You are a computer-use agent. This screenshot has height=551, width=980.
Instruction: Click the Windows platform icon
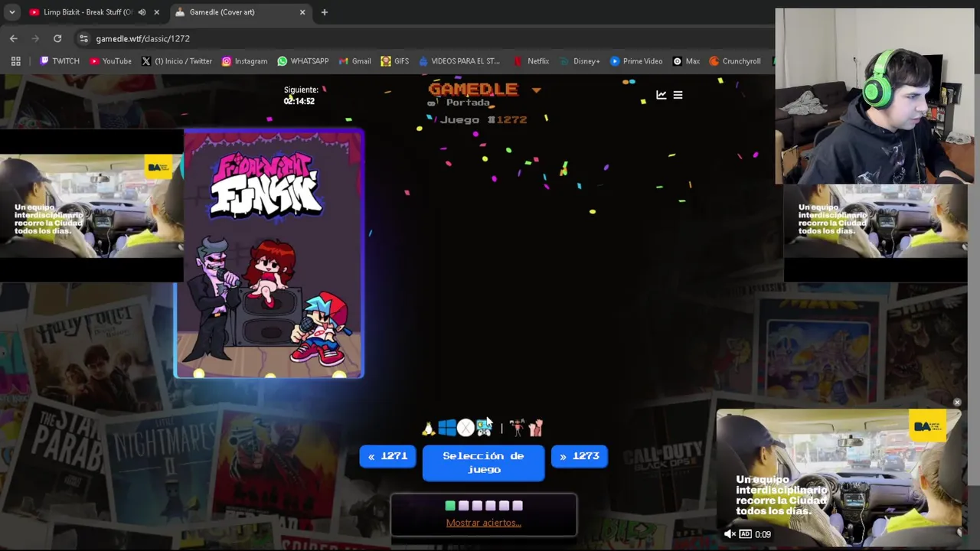click(447, 428)
